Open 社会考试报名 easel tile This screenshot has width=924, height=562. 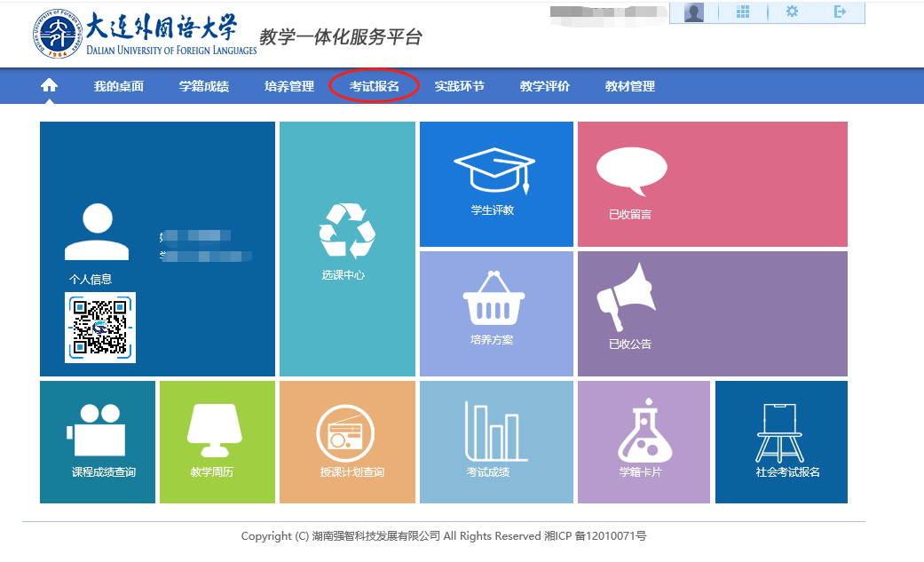(781, 441)
